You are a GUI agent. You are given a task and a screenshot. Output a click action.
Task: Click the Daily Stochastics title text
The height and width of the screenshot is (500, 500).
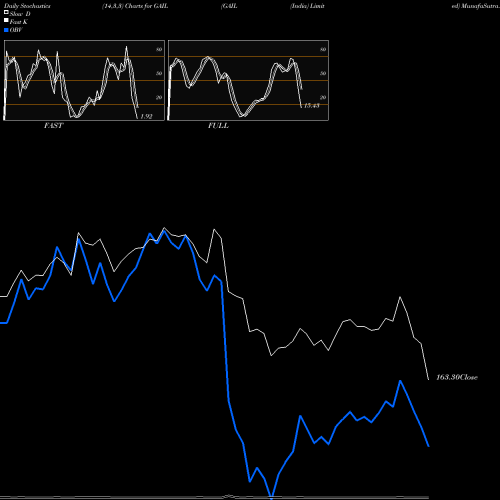coord(27,6)
